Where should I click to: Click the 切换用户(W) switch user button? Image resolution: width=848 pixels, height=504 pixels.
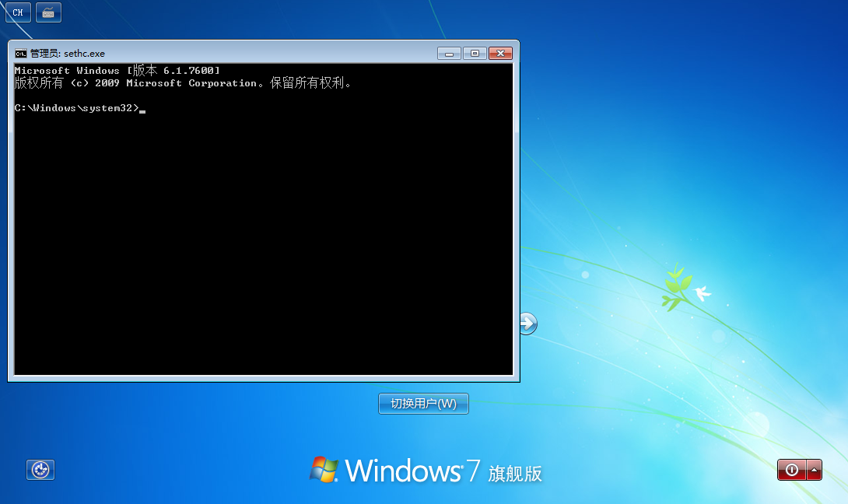[x=423, y=404]
